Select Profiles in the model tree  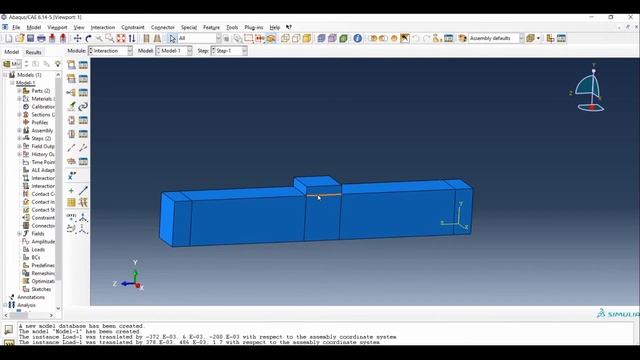[40, 122]
